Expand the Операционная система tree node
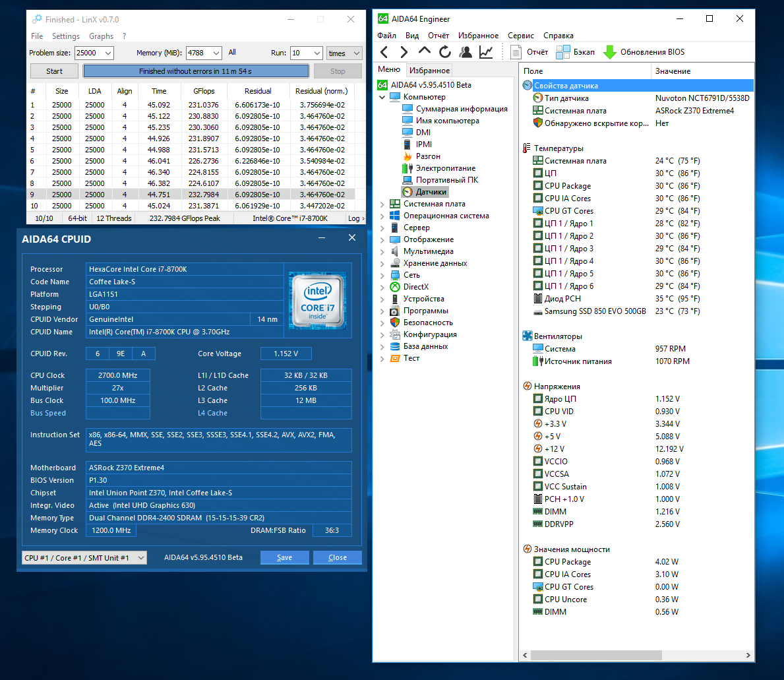The width and height of the screenshot is (784, 680). pos(382,216)
